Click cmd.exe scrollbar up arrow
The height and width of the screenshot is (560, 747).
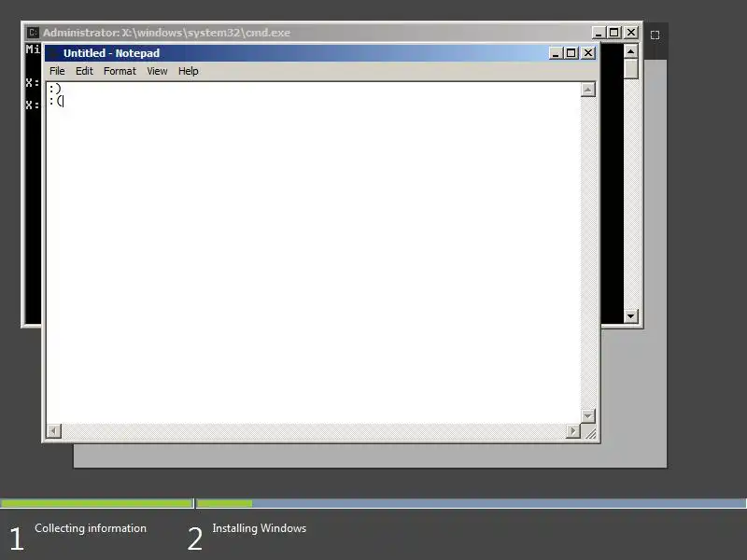click(631, 51)
